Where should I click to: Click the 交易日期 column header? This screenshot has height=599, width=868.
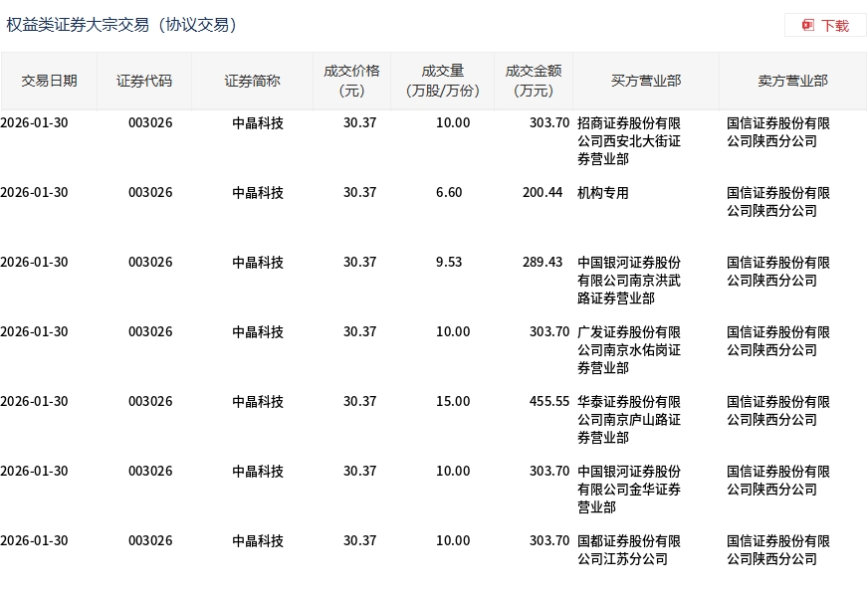[49, 81]
